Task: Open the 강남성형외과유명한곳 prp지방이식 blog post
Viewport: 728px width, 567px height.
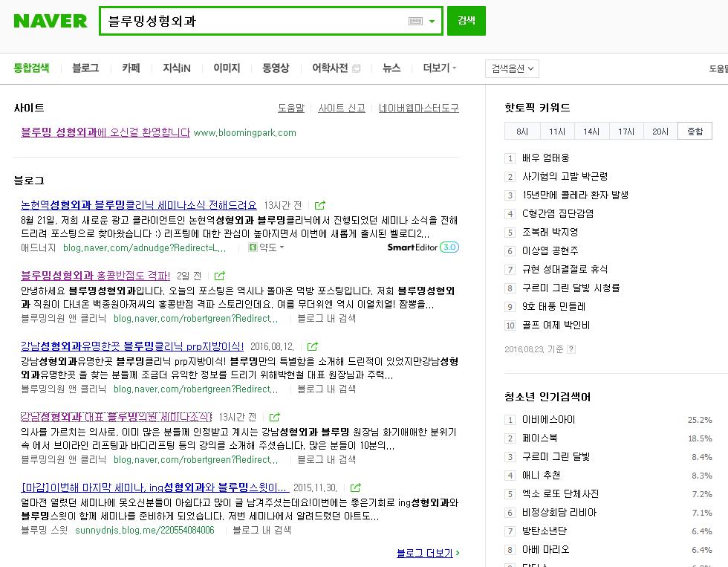Action: (x=132, y=346)
